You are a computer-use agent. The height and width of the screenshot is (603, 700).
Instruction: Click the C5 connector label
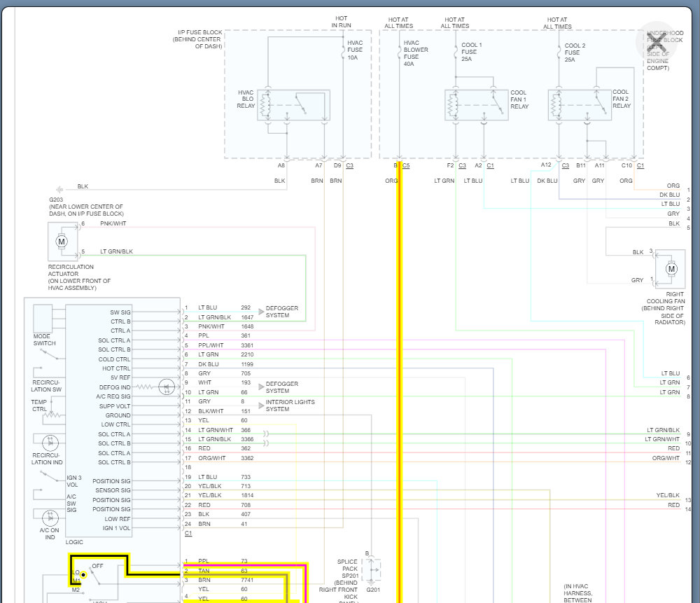pos(406,166)
